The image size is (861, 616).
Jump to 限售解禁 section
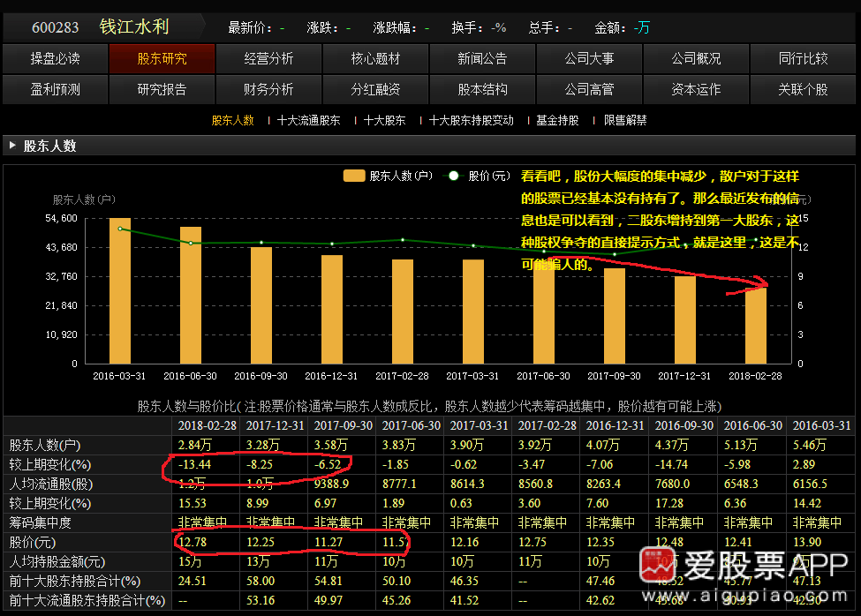[x=625, y=120]
